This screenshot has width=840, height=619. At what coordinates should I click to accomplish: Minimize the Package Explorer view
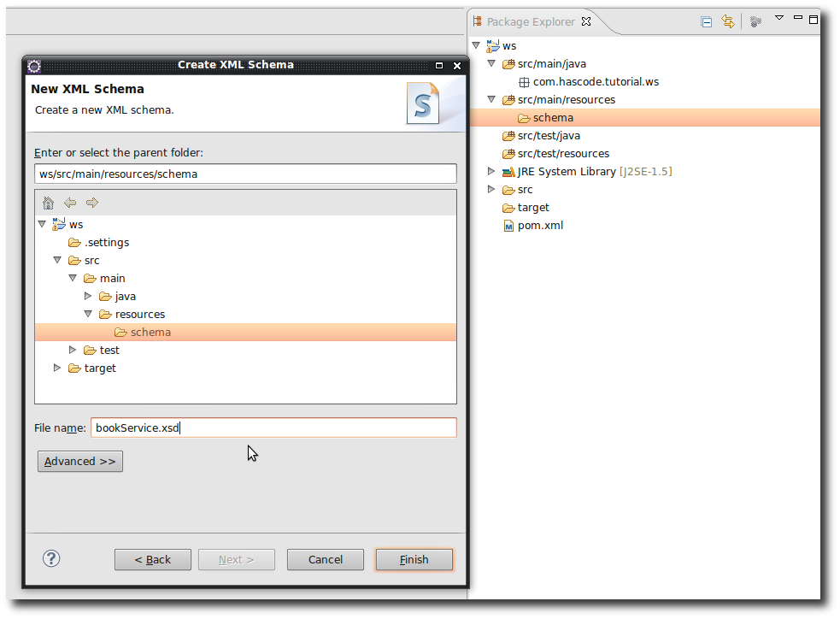(797, 17)
